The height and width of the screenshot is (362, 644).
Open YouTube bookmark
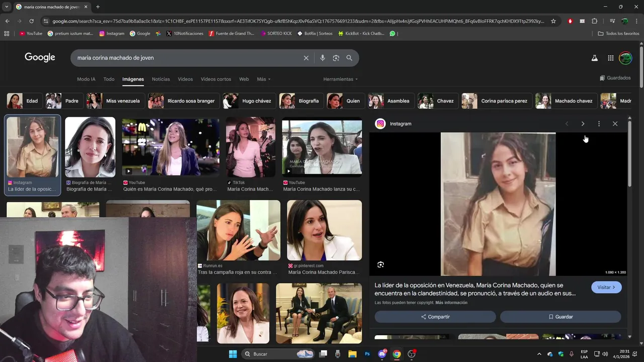[31, 34]
